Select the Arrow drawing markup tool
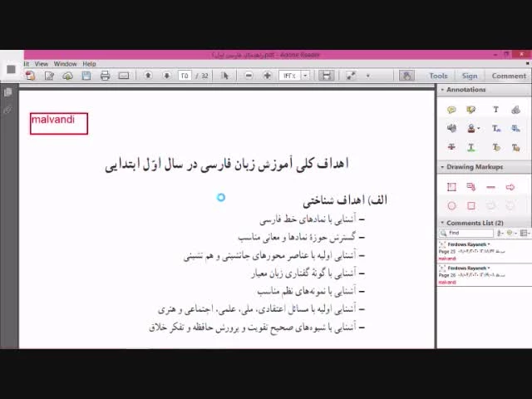532x399 pixels. [x=510, y=187]
